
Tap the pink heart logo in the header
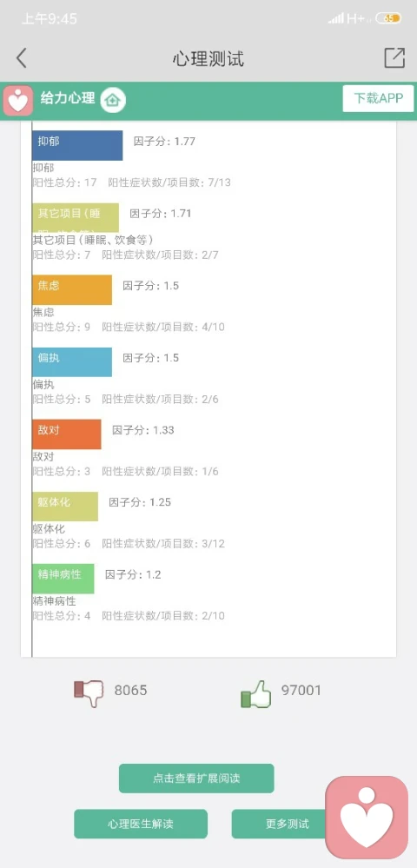coord(17,101)
